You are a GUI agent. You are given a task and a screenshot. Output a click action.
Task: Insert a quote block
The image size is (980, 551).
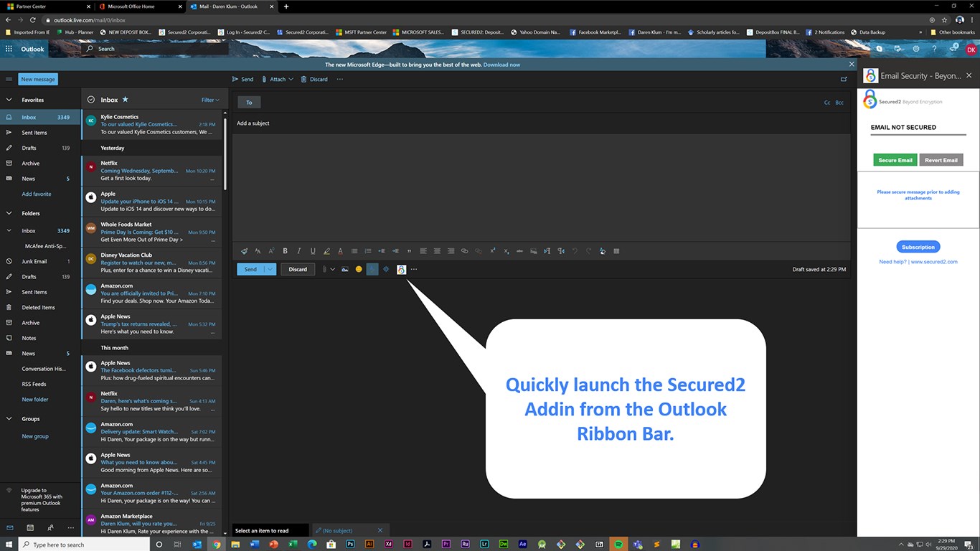tap(409, 251)
